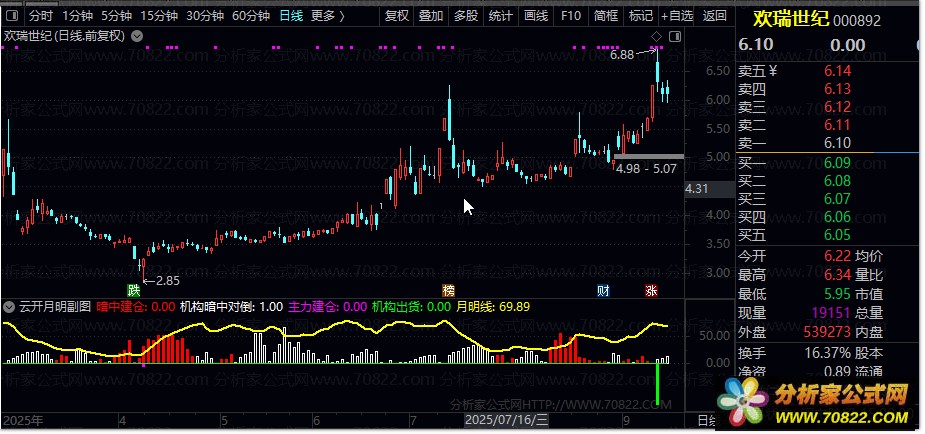Select the 买一 price 6.09

coord(838,163)
